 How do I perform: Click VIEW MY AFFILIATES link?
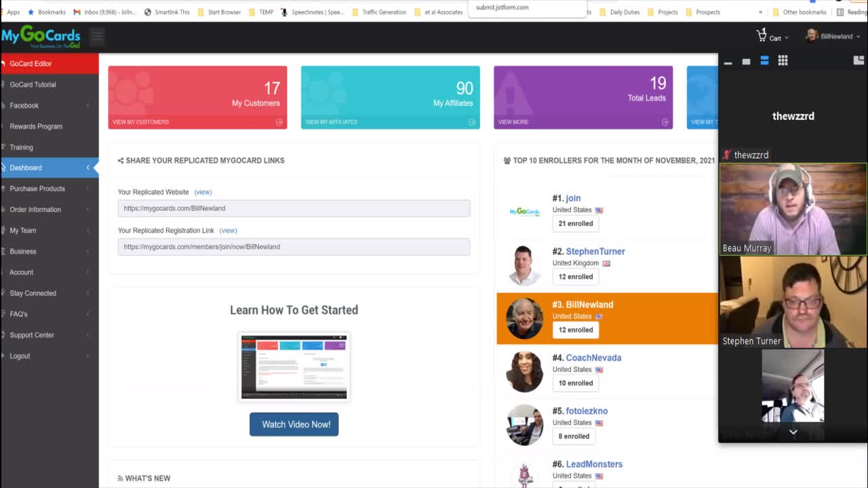pyautogui.click(x=331, y=122)
